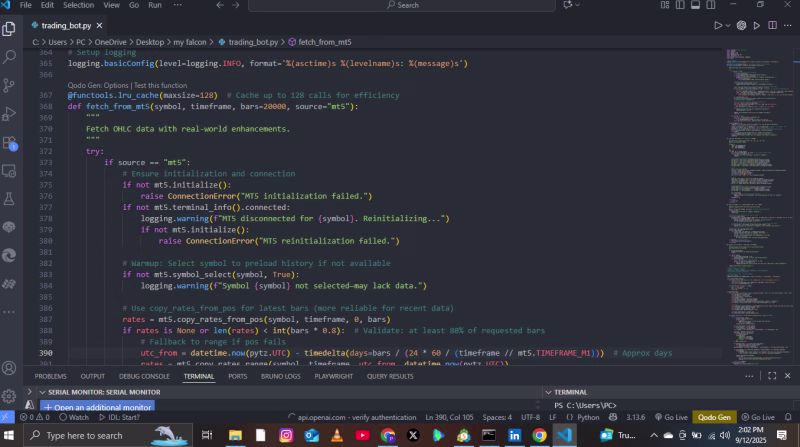The height and width of the screenshot is (447, 800).
Task: Split the editor to the right
Action: pos(772,26)
